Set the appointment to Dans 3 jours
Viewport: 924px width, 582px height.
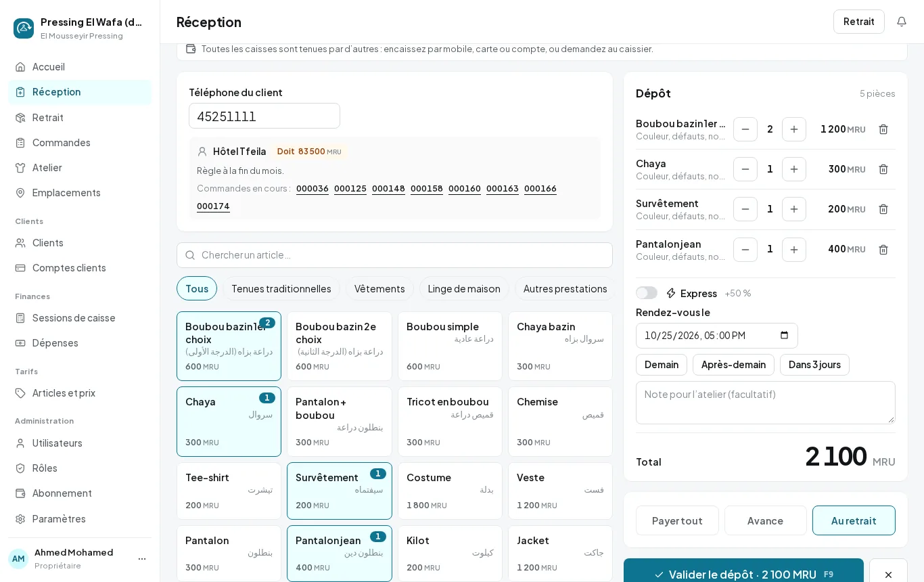tap(814, 365)
